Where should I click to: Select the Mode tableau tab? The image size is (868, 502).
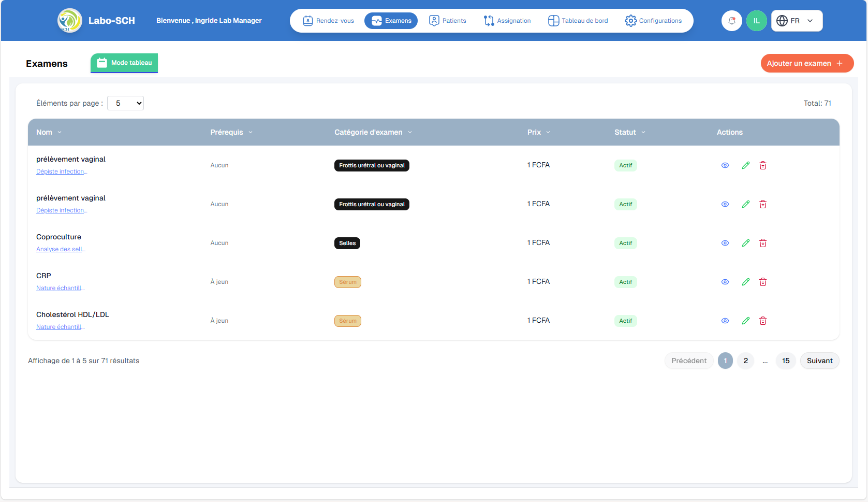[x=124, y=63]
